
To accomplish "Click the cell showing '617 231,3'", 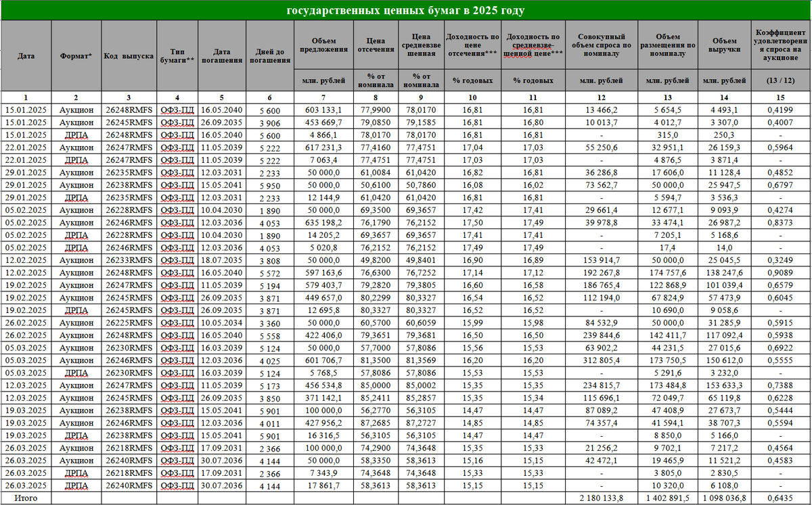I will click(324, 147).
